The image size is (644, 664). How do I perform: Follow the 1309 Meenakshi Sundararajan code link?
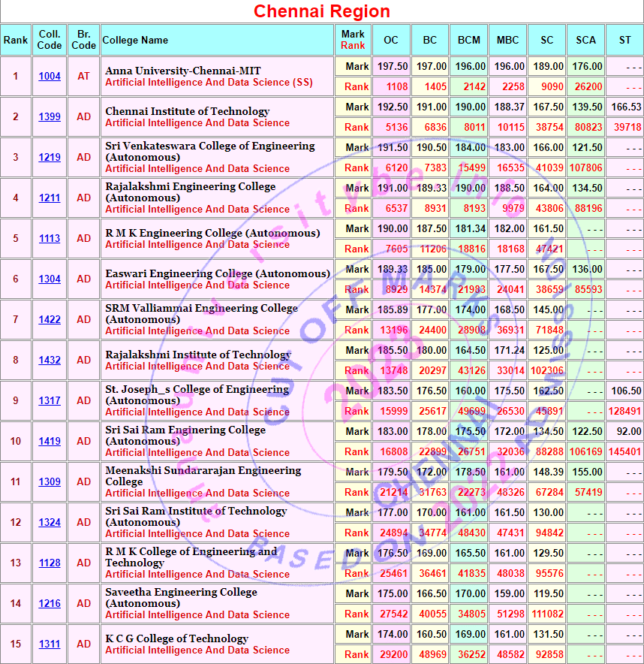pyautogui.click(x=50, y=482)
